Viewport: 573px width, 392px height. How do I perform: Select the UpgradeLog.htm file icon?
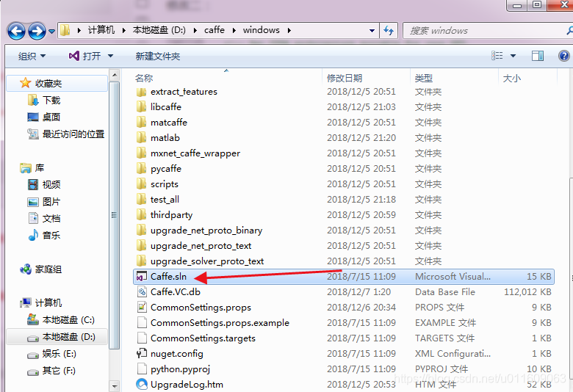pyautogui.click(x=142, y=385)
